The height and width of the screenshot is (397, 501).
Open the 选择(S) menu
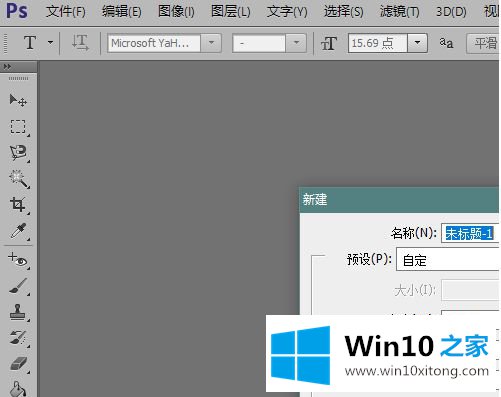coord(344,12)
